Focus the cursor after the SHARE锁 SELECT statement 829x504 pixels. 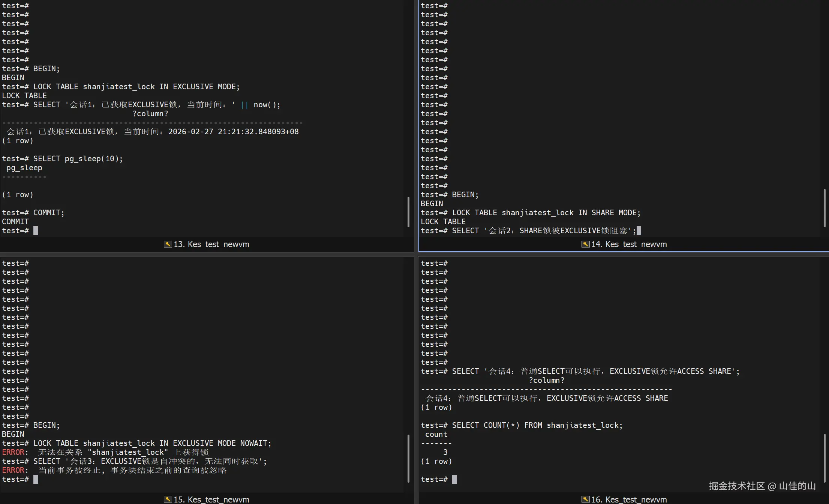coord(639,231)
